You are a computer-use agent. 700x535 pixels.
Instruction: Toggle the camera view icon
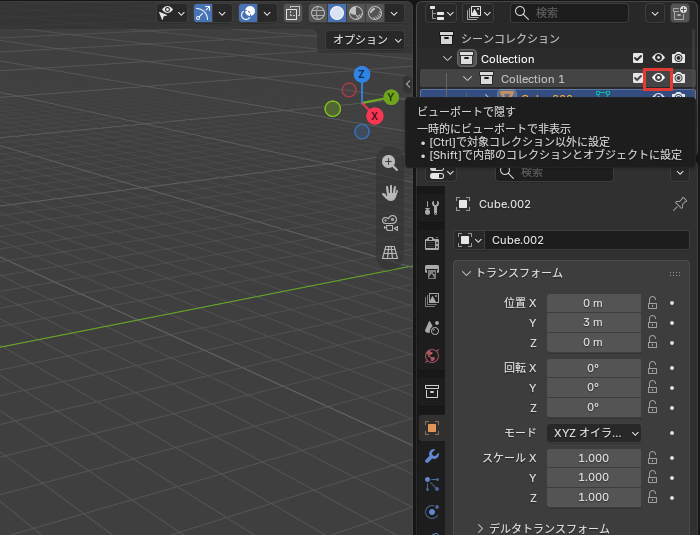pyautogui.click(x=390, y=223)
